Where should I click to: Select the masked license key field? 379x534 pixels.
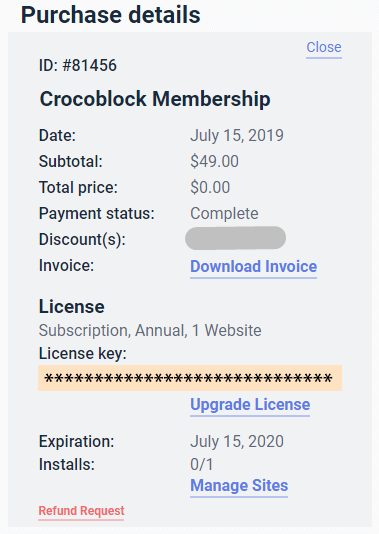point(190,378)
